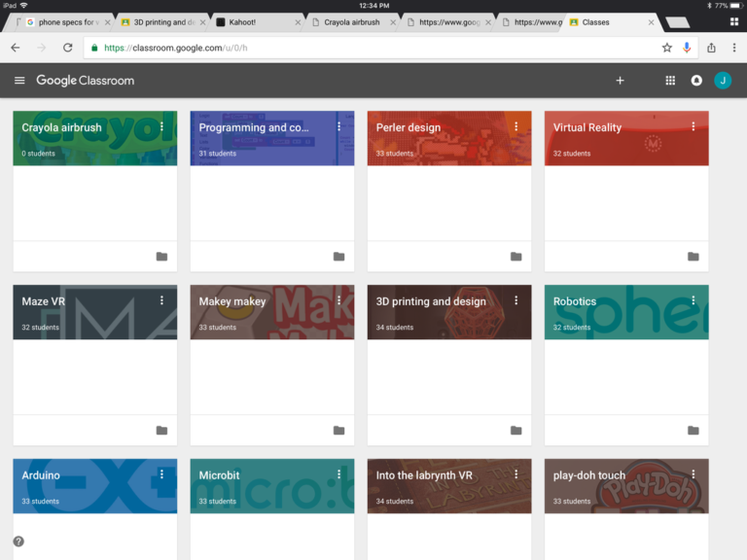This screenshot has width=747, height=560.
Task: Open the play-doh touch class
Action: (588, 475)
